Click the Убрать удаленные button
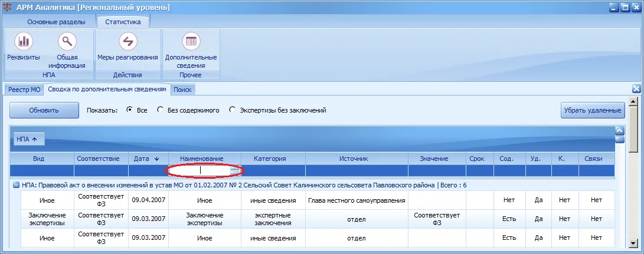644x254 pixels. (x=592, y=110)
